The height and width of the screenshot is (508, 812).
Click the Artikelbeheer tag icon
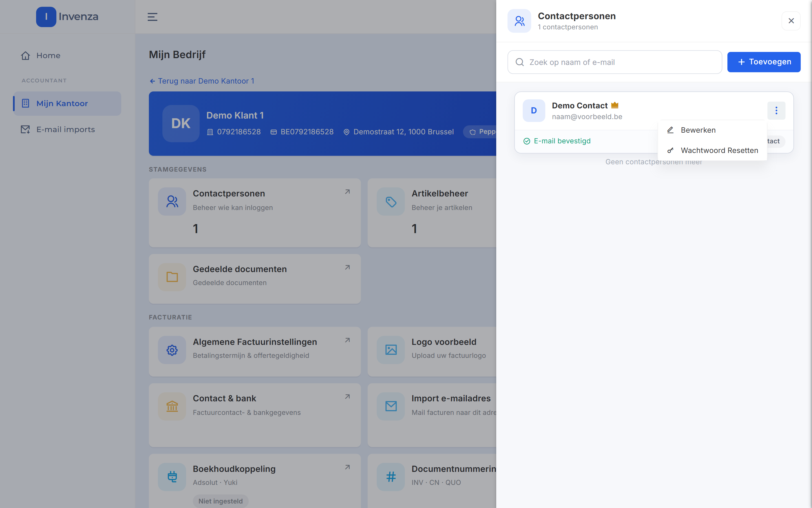click(x=391, y=201)
